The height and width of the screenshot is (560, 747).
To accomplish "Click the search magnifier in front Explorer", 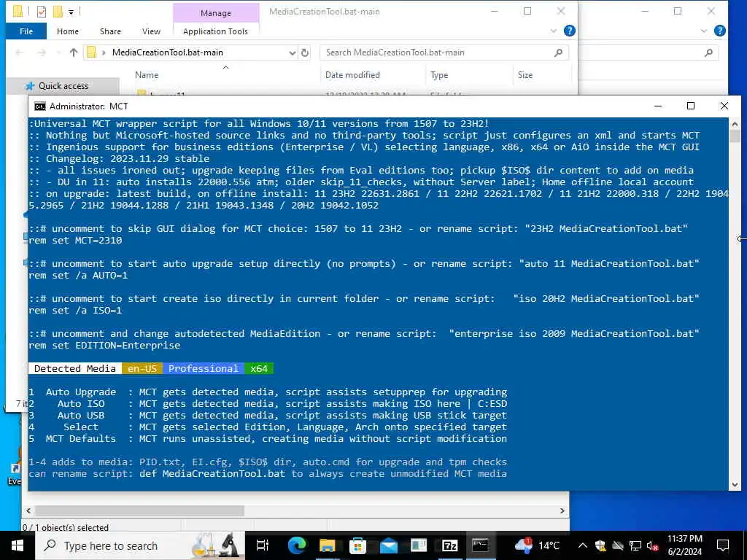I will pyautogui.click(x=558, y=52).
